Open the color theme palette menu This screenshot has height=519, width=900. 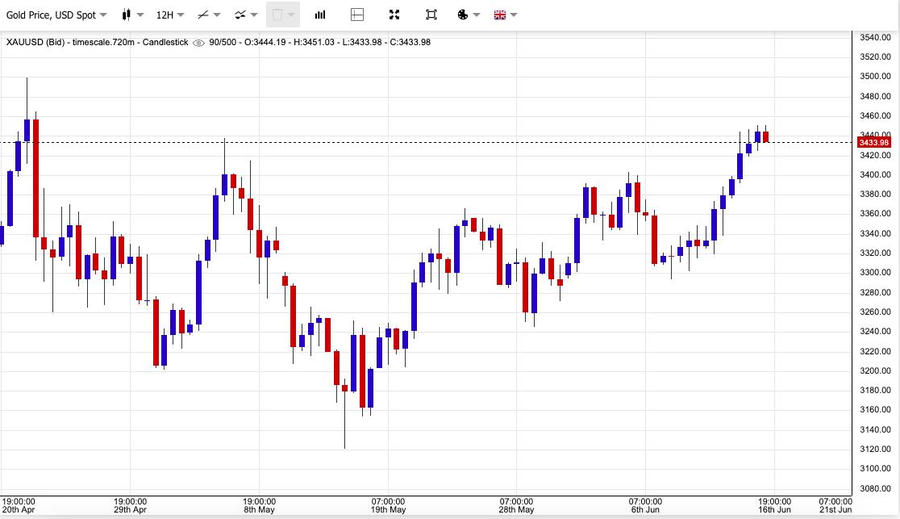[x=467, y=15]
